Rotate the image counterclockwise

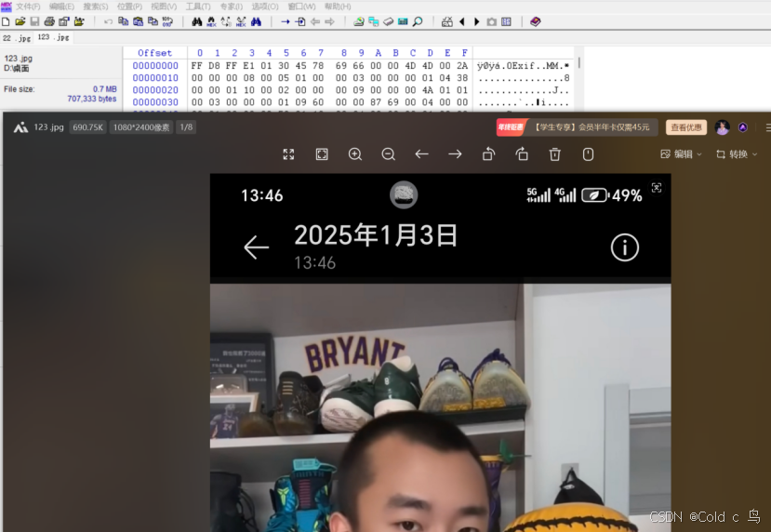489,154
